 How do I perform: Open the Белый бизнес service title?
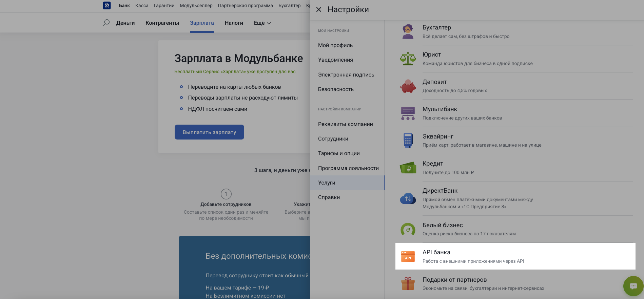pos(443,225)
